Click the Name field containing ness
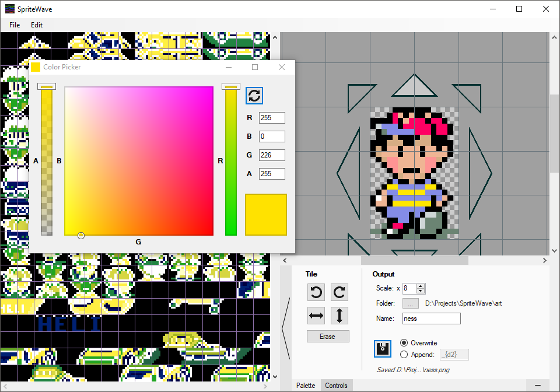 click(x=432, y=318)
